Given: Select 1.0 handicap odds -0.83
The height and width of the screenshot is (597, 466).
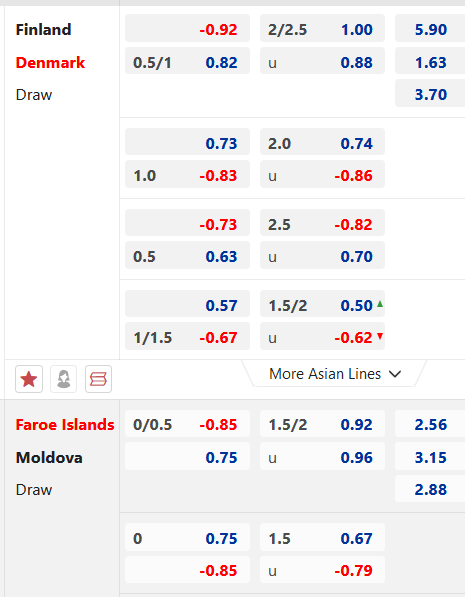Looking at the screenshot, I should 187,174.
